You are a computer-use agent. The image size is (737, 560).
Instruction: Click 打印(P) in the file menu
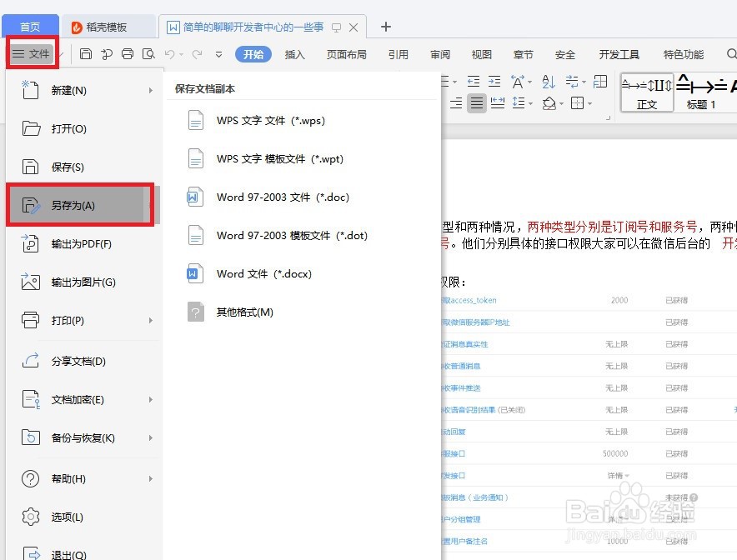coord(84,320)
